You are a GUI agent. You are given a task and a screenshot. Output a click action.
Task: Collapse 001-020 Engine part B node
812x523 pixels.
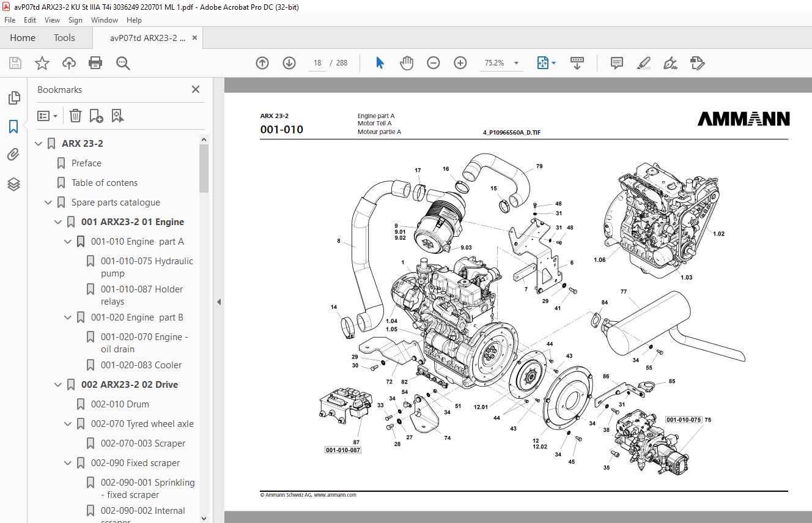coord(68,317)
